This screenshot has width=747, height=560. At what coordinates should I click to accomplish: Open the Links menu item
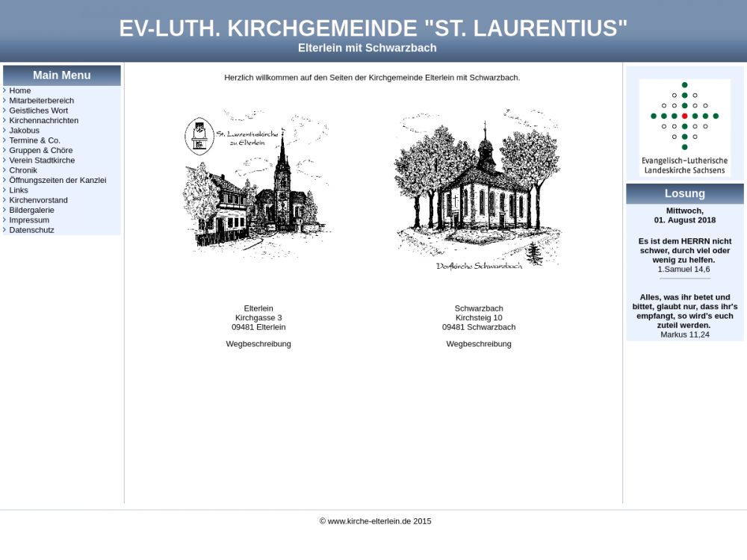[x=19, y=190]
